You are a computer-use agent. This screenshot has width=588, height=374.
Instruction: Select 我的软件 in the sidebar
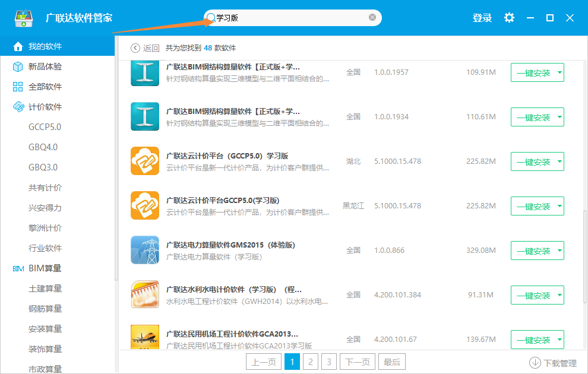coord(58,46)
